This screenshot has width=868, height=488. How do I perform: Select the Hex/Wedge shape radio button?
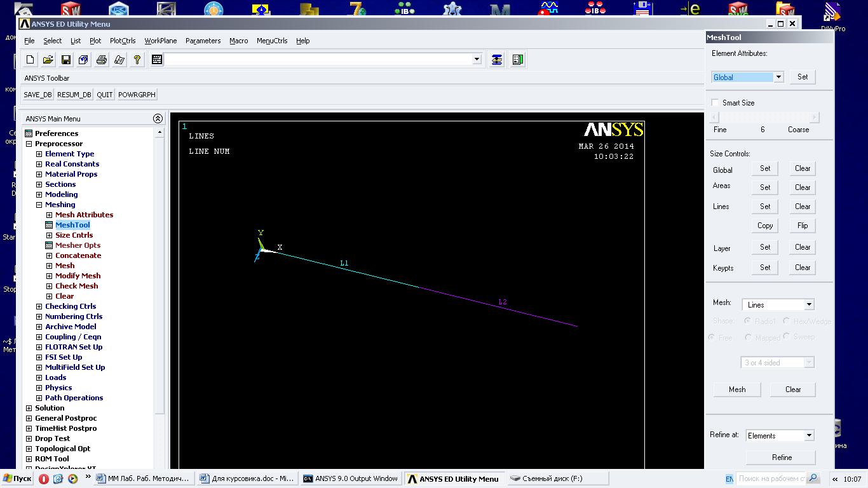tap(787, 321)
